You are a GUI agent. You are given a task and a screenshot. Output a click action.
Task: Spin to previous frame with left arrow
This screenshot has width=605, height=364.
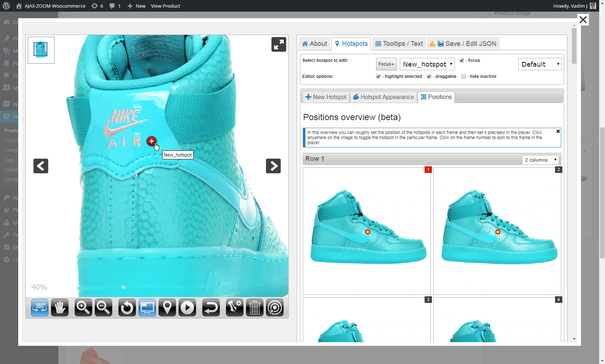(41, 166)
